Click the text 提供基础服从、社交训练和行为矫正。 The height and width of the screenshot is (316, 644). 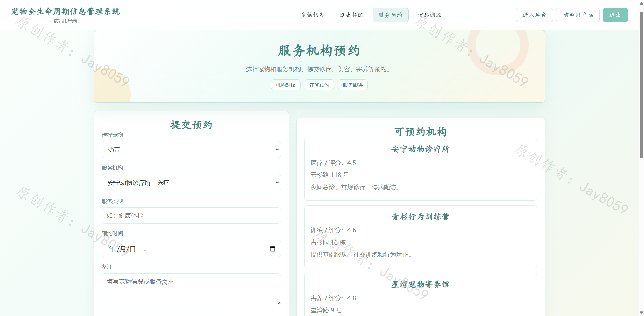pos(362,255)
